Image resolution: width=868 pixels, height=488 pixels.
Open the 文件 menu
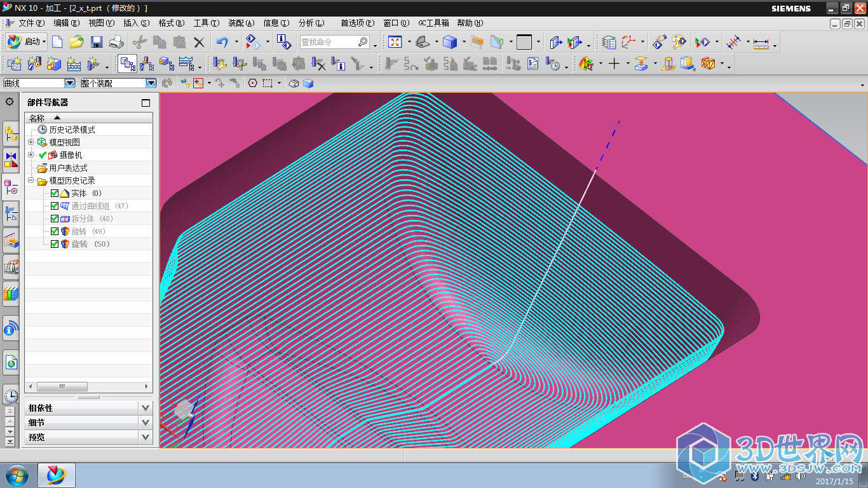(x=31, y=23)
